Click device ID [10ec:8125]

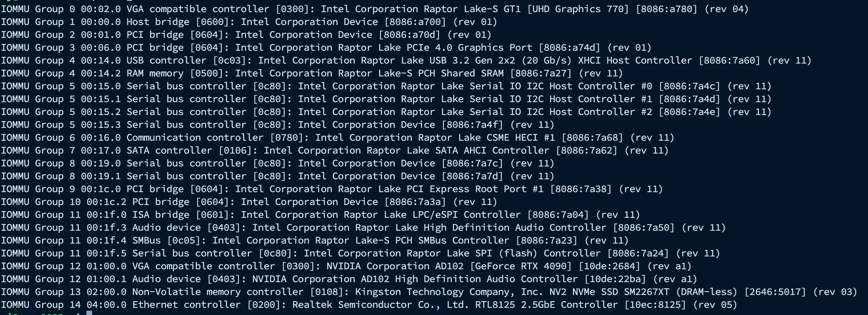pyautogui.click(x=655, y=305)
